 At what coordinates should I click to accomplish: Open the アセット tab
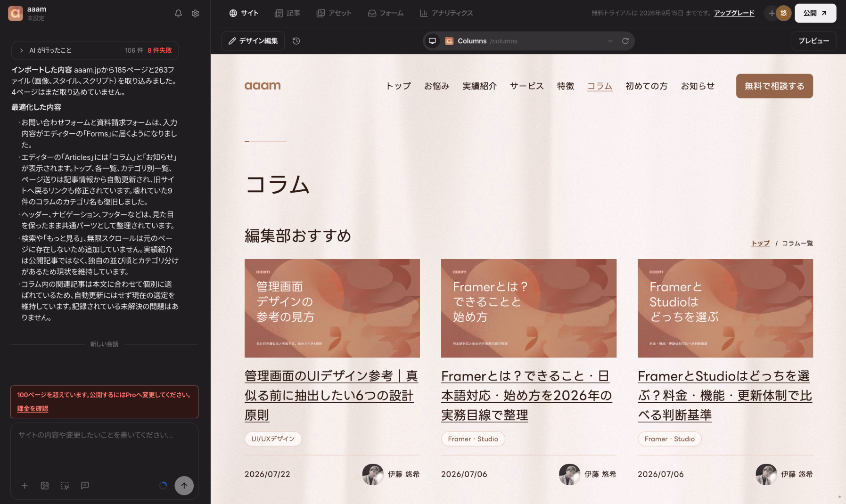tap(334, 13)
